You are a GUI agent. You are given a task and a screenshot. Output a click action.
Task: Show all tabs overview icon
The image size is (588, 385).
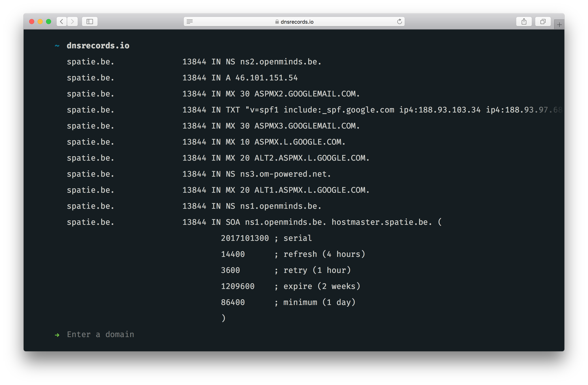(543, 22)
